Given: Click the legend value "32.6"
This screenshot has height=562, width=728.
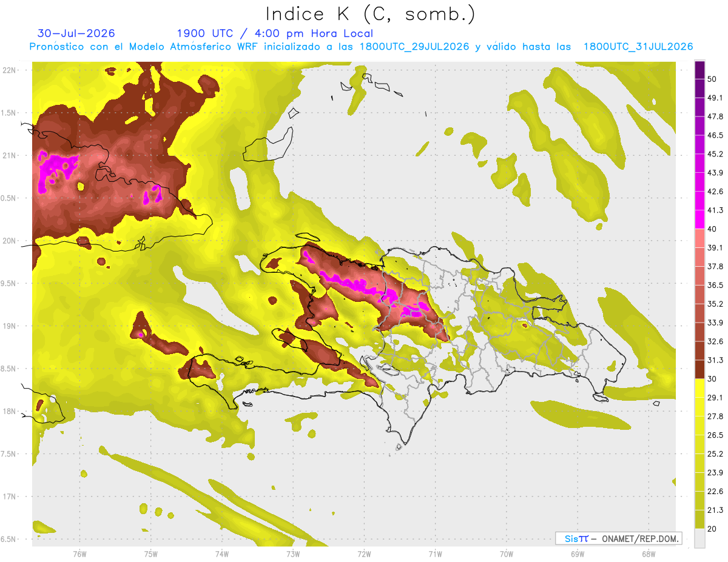Looking at the screenshot, I should tap(715, 341).
